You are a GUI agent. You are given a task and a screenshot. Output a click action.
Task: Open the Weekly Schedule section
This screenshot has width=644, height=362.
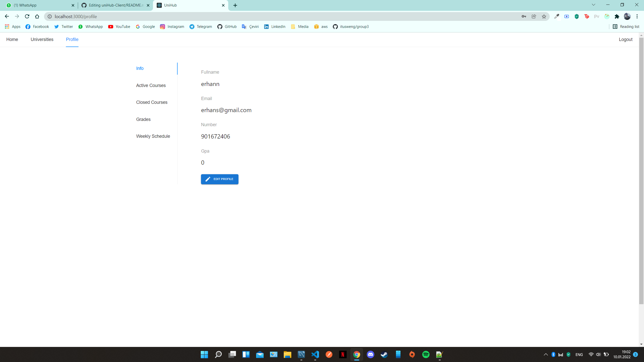(x=153, y=136)
